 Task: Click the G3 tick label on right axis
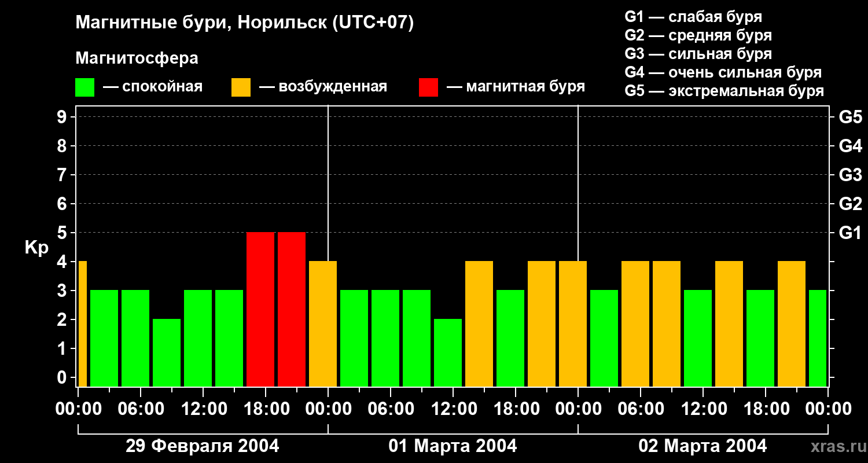(851, 175)
